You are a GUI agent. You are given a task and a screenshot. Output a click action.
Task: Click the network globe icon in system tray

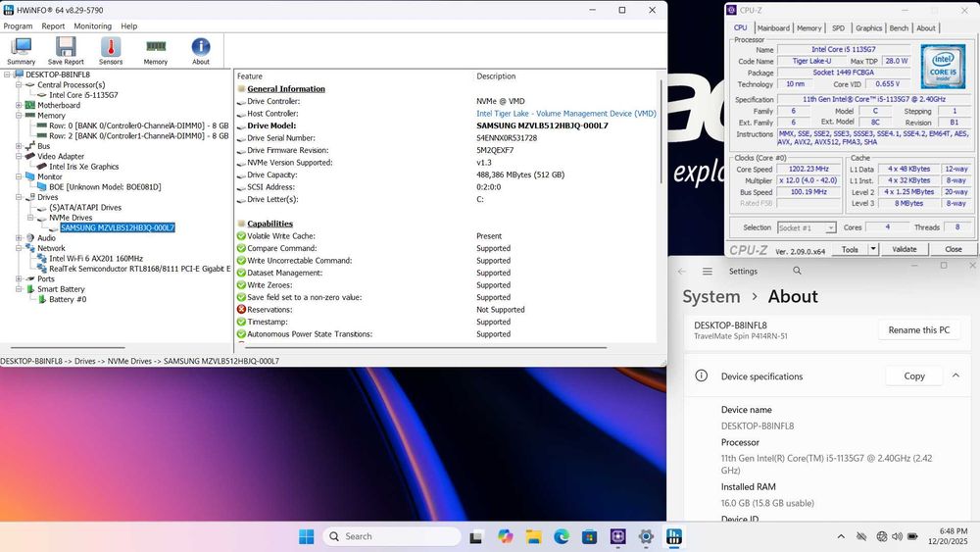(881, 536)
